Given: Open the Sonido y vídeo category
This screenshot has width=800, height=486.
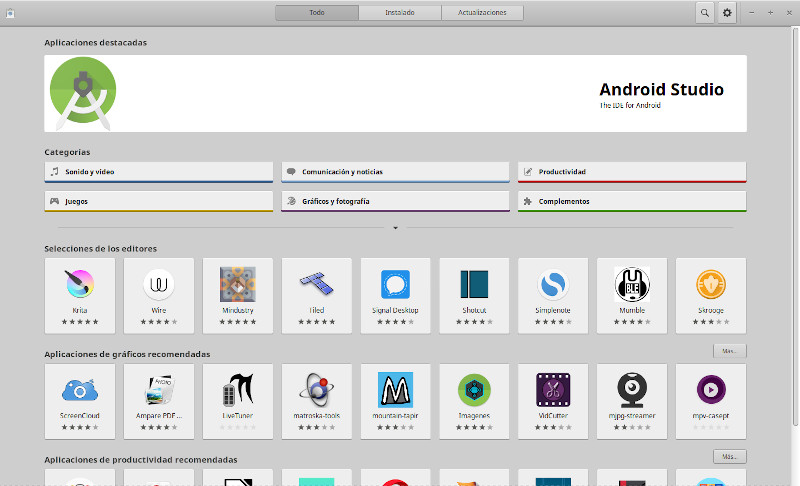Looking at the screenshot, I should point(159,172).
